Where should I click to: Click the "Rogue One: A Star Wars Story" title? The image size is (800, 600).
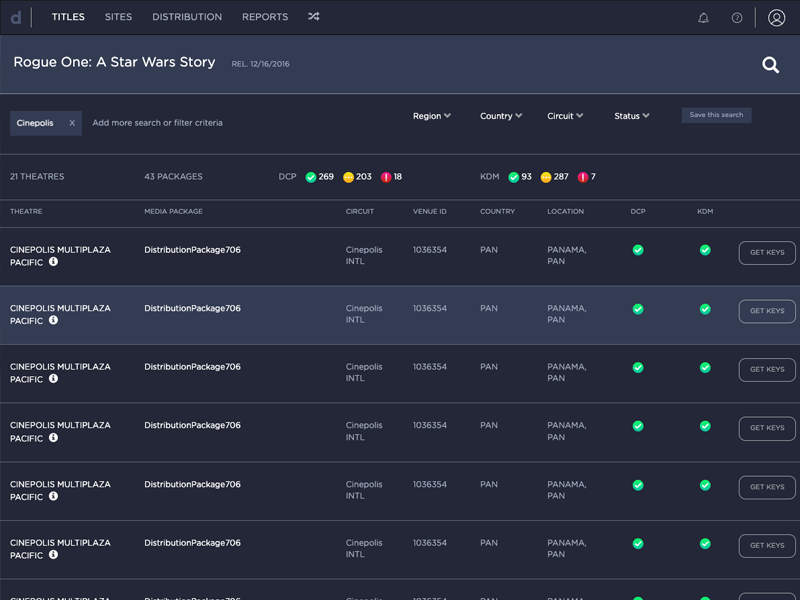tap(114, 62)
